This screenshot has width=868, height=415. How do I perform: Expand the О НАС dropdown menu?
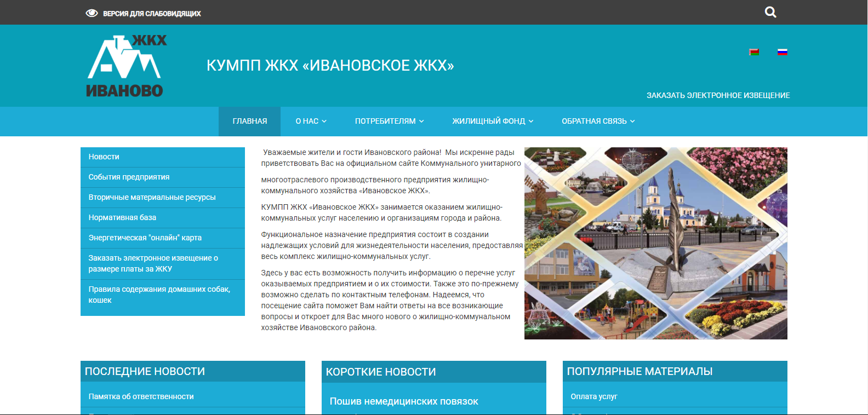pyautogui.click(x=311, y=121)
